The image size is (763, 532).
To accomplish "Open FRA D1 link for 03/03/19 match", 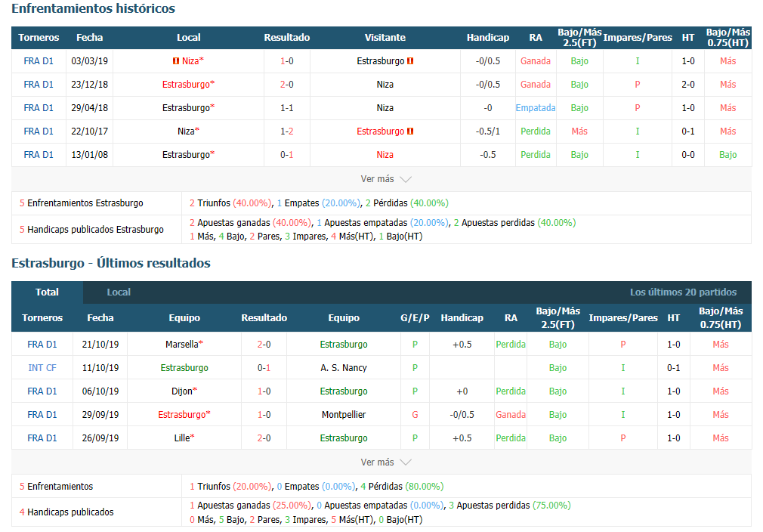I will click(x=39, y=61).
